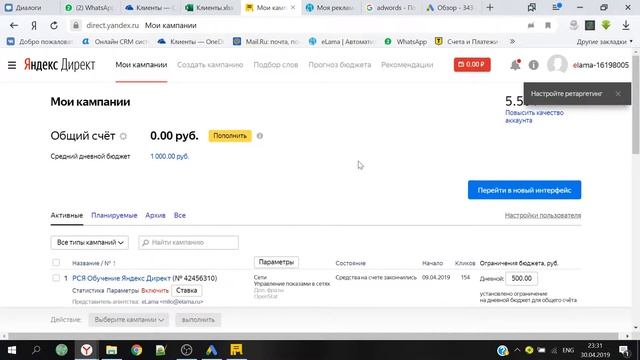Close the 'Настройте ретаргетинг' notification
This screenshot has height=360, width=640.
618,93
